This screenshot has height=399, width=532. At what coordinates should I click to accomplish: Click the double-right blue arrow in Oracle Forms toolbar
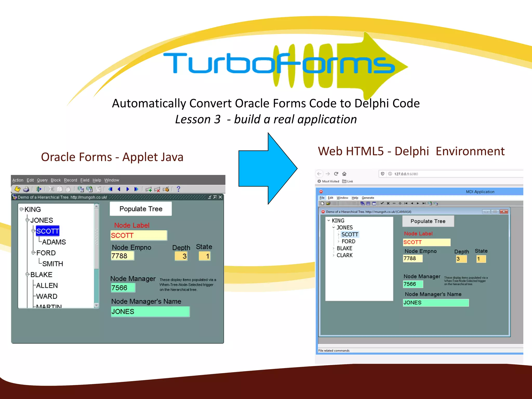tap(136, 189)
